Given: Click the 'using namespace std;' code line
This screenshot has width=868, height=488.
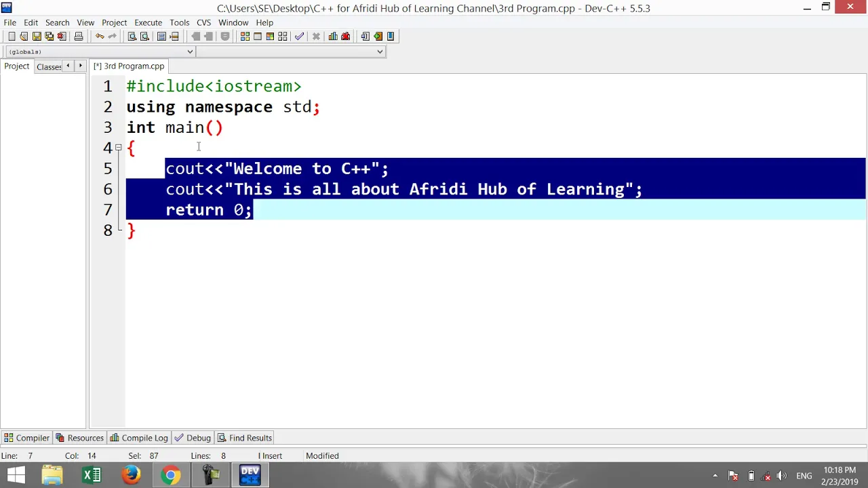Looking at the screenshot, I should tap(223, 107).
